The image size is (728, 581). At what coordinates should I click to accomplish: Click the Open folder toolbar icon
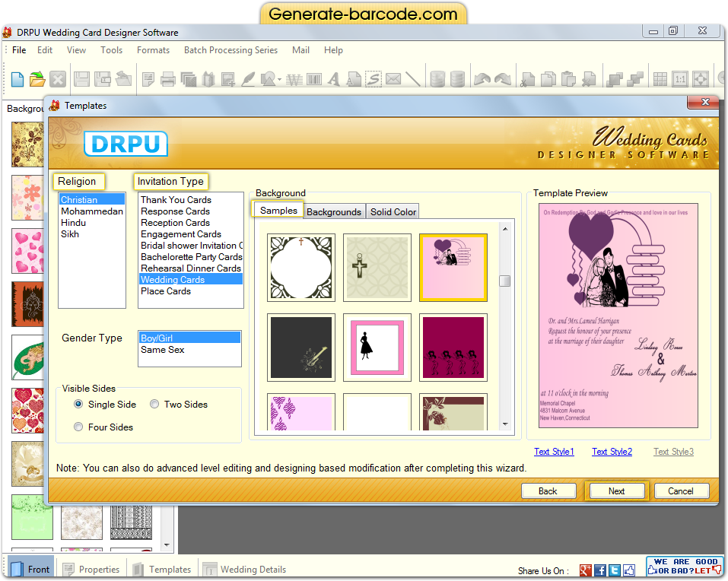(37, 79)
